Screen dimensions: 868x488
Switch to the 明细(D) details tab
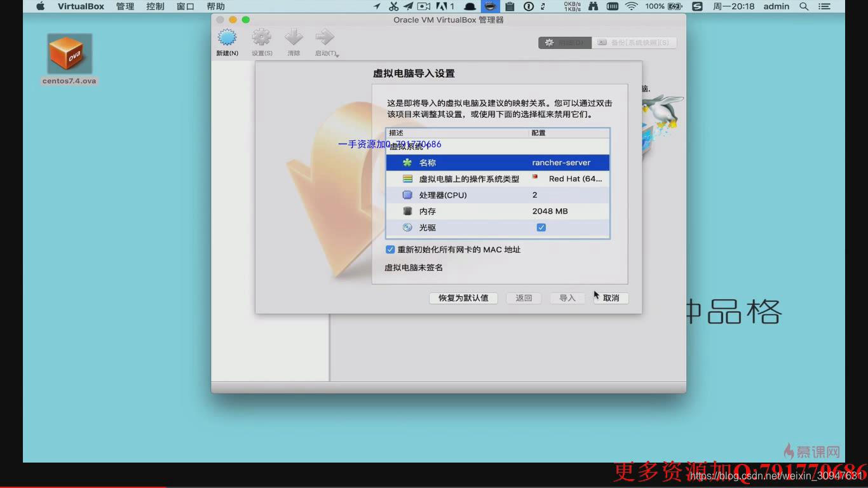pos(565,43)
